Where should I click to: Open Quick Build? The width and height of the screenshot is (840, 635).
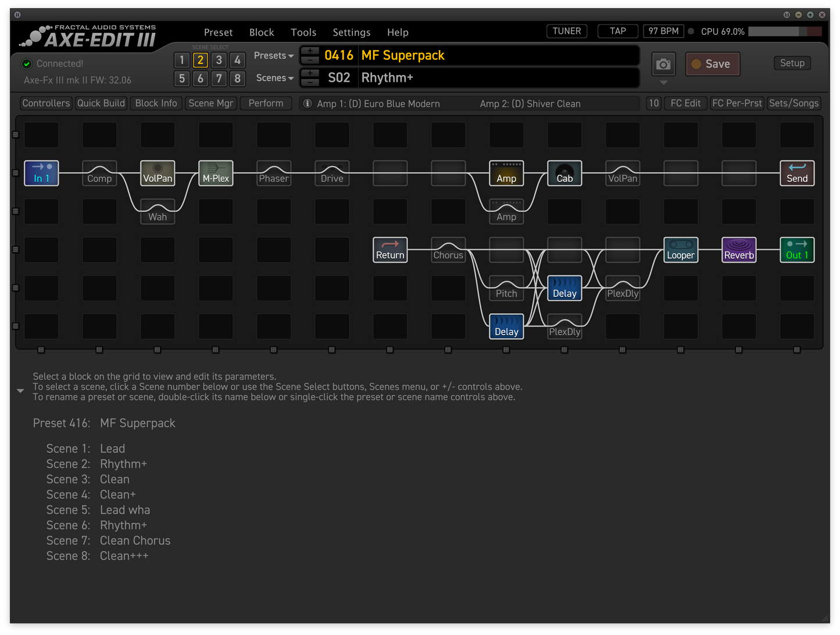coord(101,103)
